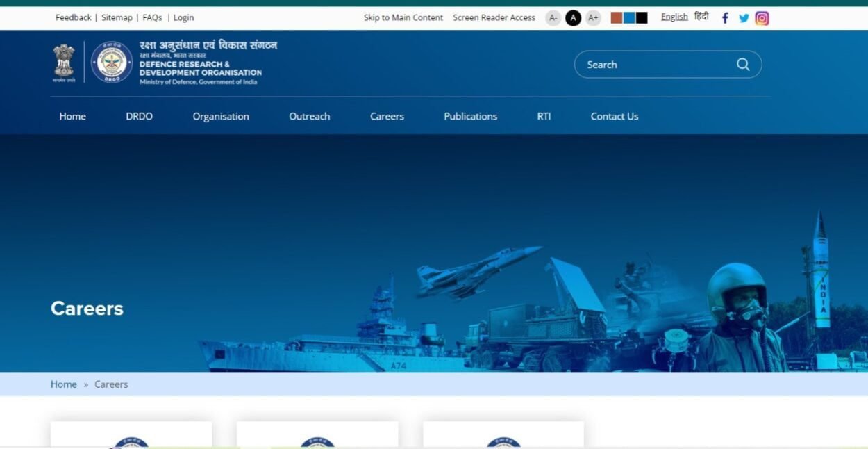Click the national emblem of India logo
Viewport: 868px width, 449px height.
pos(64,63)
